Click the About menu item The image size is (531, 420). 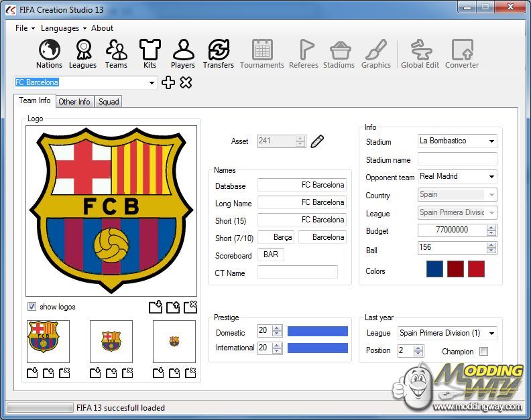(103, 28)
